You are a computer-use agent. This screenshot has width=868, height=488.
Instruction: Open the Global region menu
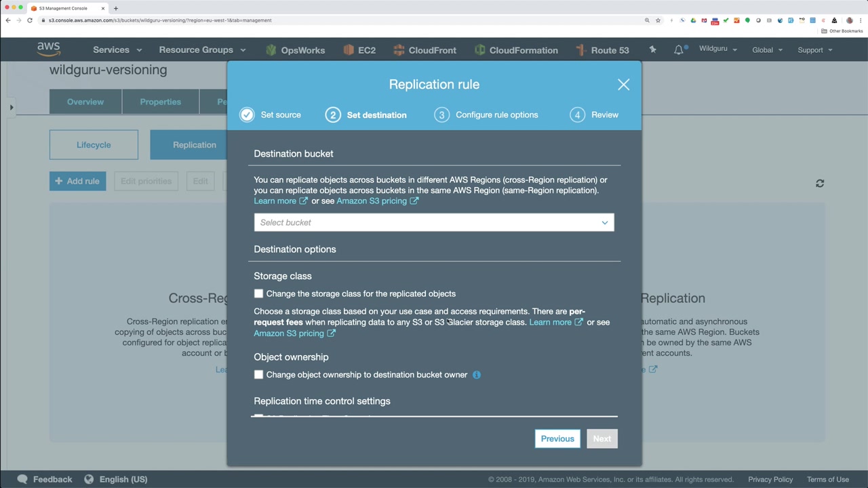[768, 50]
